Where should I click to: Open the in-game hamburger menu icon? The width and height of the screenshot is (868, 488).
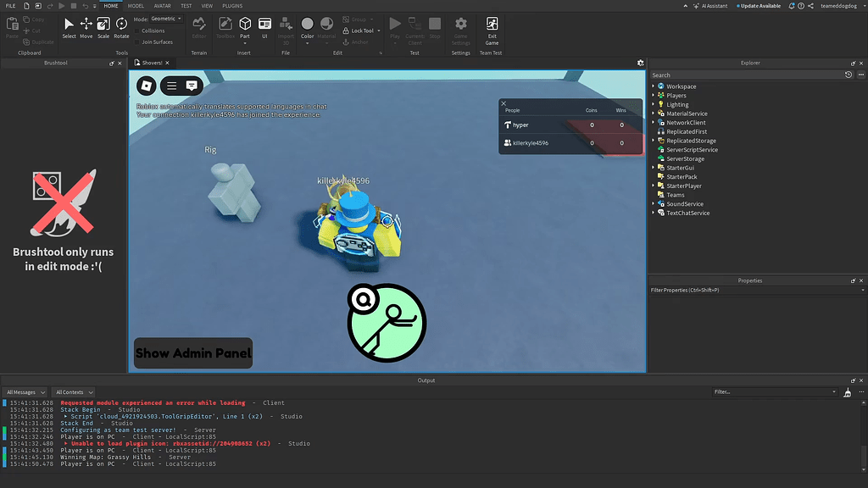pos(171,86)
